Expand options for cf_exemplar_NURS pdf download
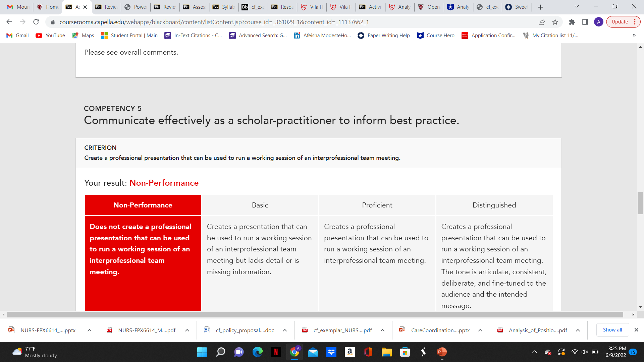The width and height of the screenshot is (644, 362). tap(382, 330)
